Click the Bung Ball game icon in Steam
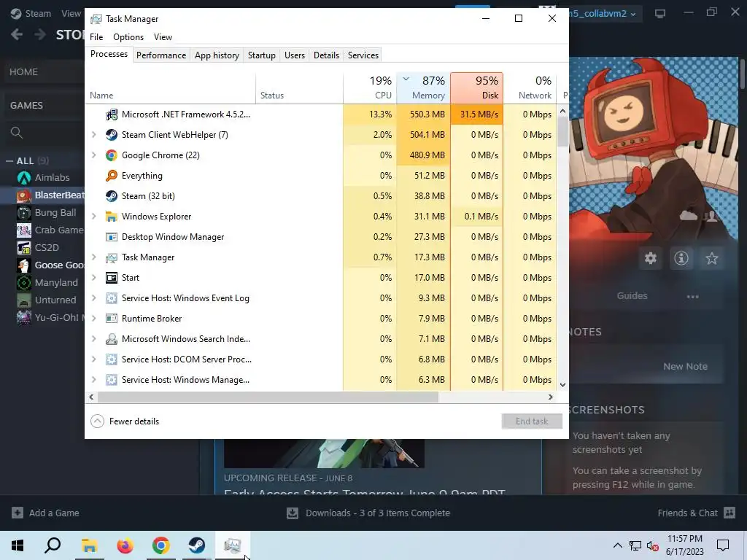Screen dimensions: 747x560 24,212
